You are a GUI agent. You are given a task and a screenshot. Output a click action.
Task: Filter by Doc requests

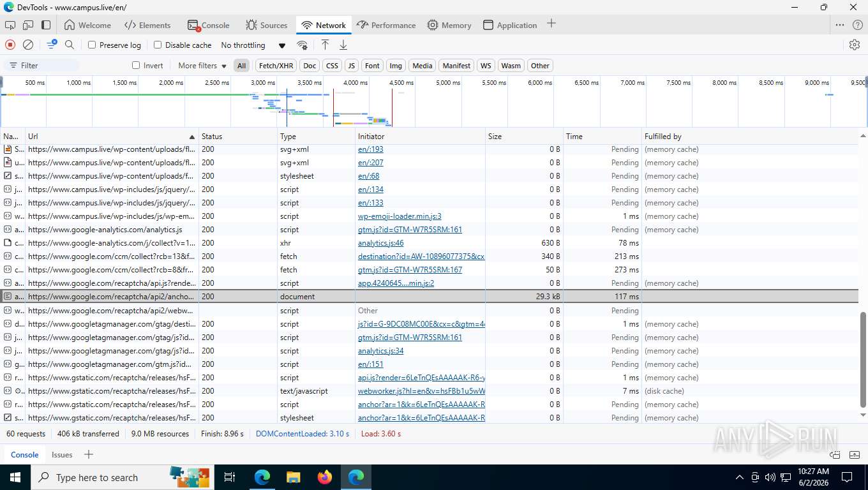310,66
